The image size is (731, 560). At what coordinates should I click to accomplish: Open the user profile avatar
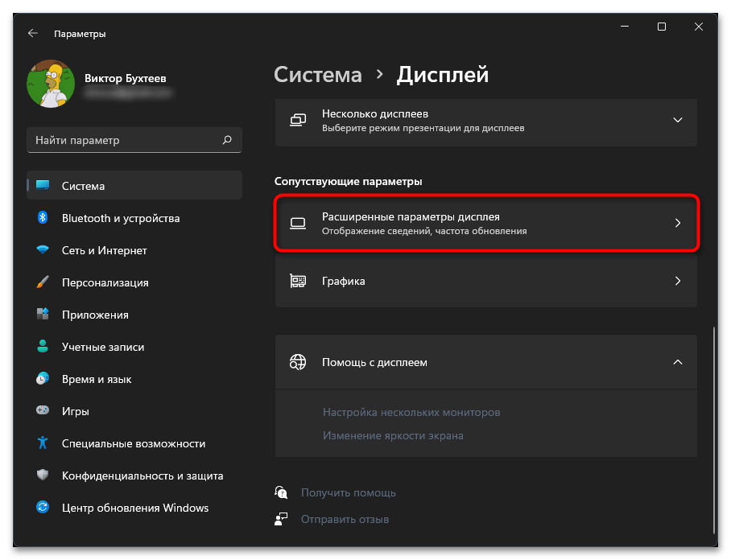(51, 84)
